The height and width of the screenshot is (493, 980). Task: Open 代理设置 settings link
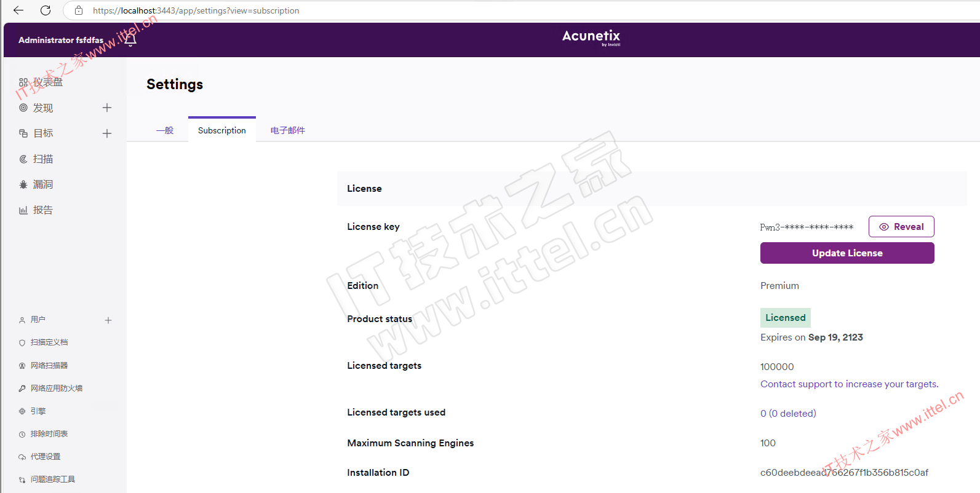click(46, 457)
